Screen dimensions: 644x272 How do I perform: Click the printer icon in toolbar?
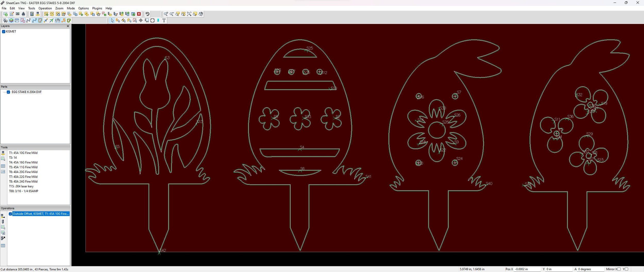point(18,14)
